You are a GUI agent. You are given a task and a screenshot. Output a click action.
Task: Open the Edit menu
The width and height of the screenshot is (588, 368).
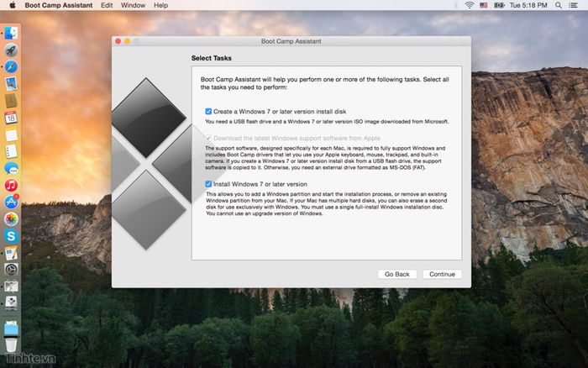coord(107,5)
